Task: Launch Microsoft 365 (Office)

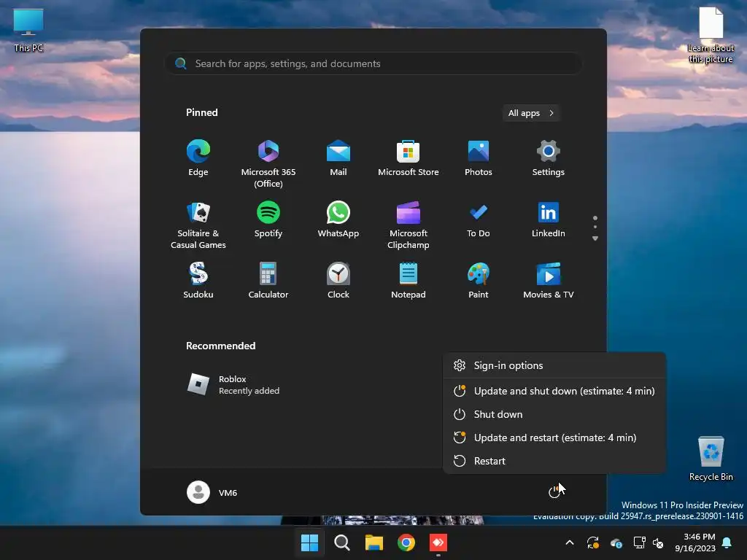Action: (268, 164)
